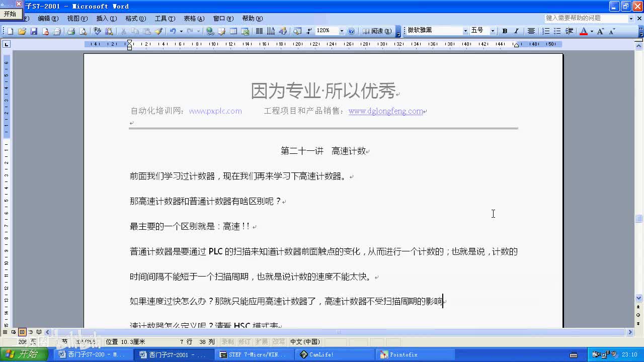Open the 帮助(H) menu
Screen dimensions: 644x362
point(252,19)
